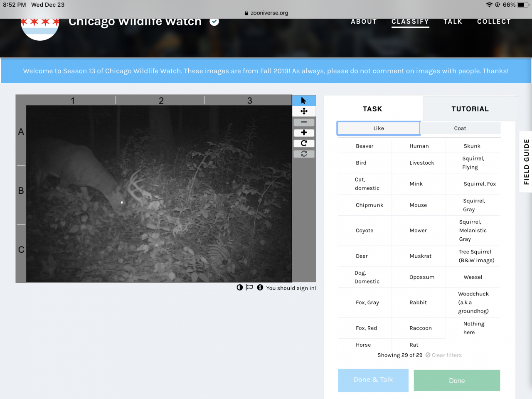
Task: Open subject metadata info icon
Action: pyautogui.click(x=260, y=287)
